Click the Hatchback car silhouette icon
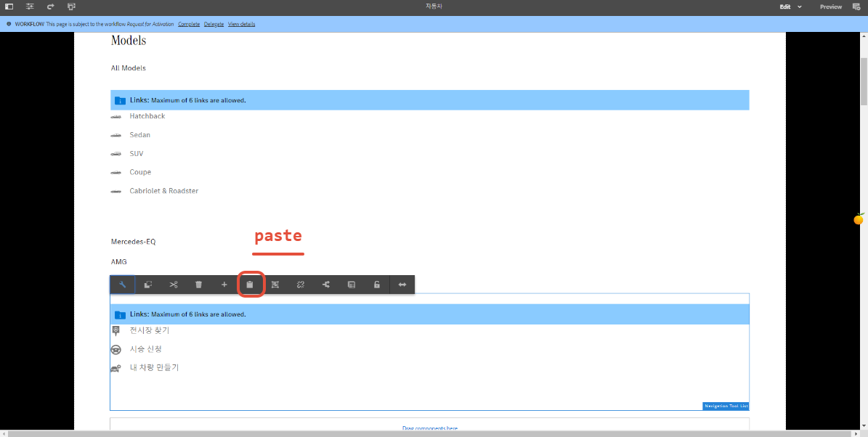The height and width of the screenshot is (437, 868). coord(115,117)
